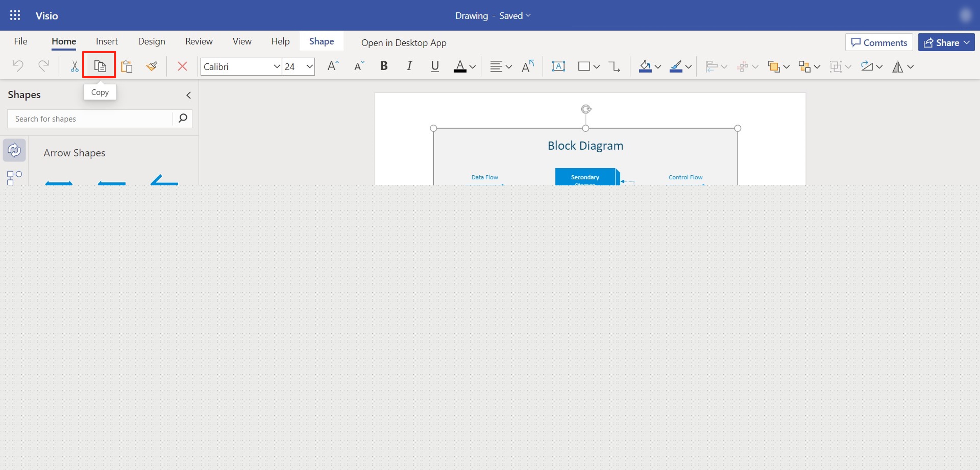Open the Calibri font name dropdown

tap(277, 66)
